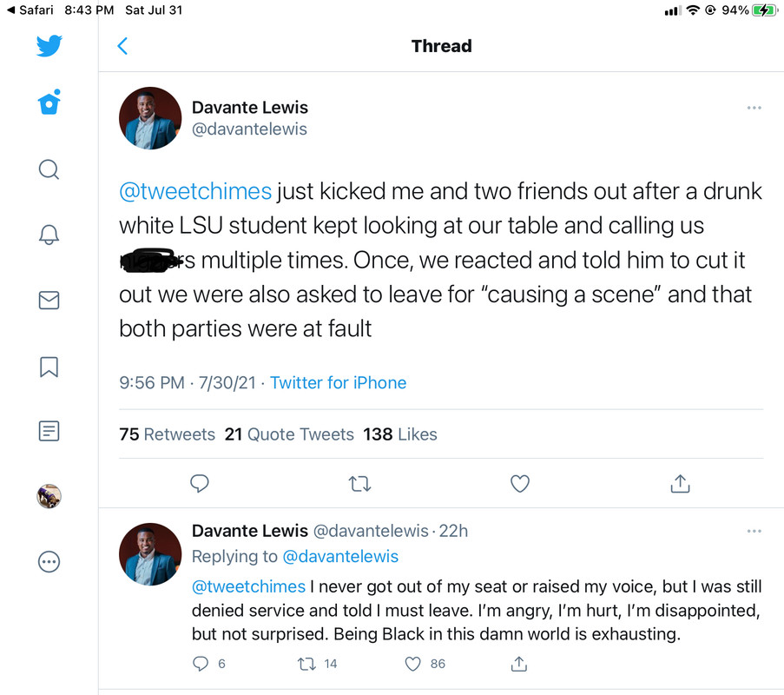This screenshot has height=695, width=784.
Task: Open Bookmarks in the sidebar
Action: [49, 367]
